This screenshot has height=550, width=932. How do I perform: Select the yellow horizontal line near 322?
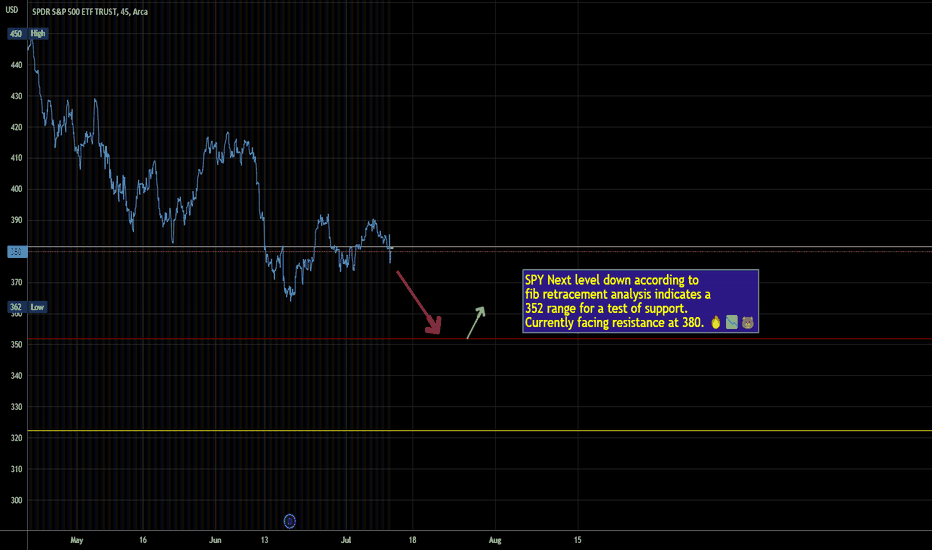point(479,430)
